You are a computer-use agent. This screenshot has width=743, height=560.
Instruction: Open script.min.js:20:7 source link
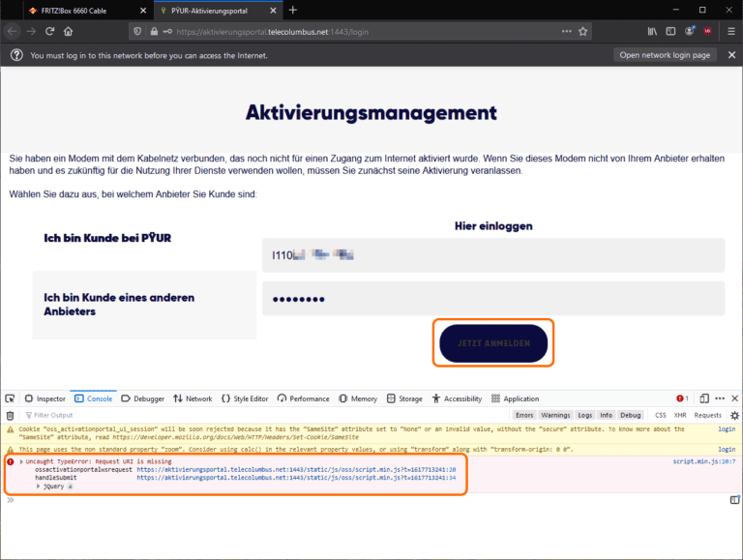(704, 461)
